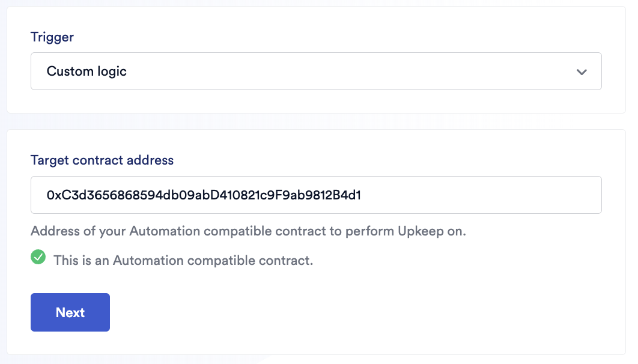Viewport: 638px width, 364px height.
Task: Click the Address of your Automation helper text
Action: (x=248, y=231)
